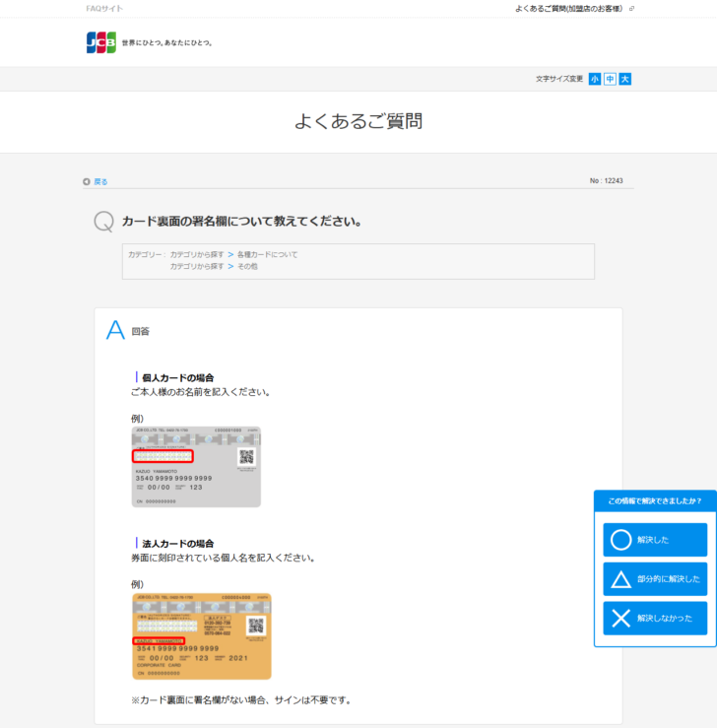The width and height of the screenshot is (717, 728).
Task: Set font size to large (大)
Action: pos(625,79)
